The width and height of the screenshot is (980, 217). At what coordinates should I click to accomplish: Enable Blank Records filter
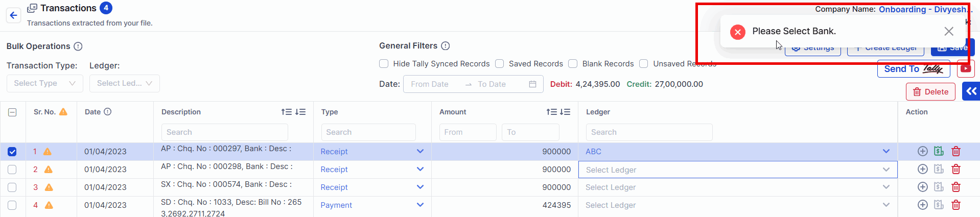pyautogui.click(x=573, y=64)
